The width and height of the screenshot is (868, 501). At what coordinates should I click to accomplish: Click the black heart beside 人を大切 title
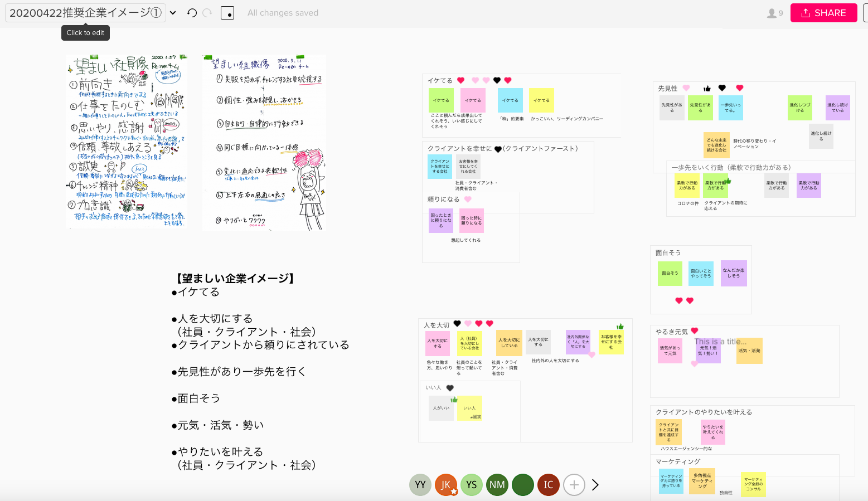[457, 323]
